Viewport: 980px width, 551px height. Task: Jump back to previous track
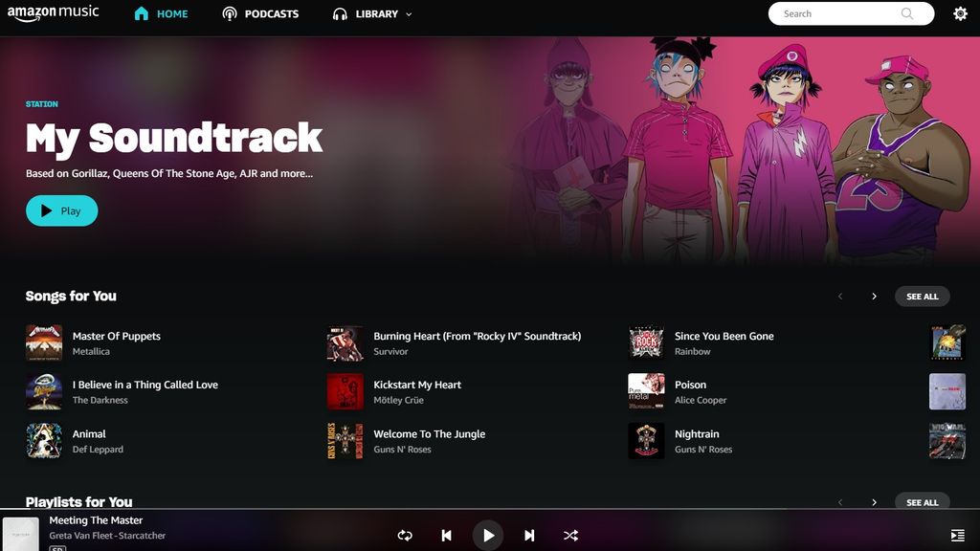pos(446,535)
